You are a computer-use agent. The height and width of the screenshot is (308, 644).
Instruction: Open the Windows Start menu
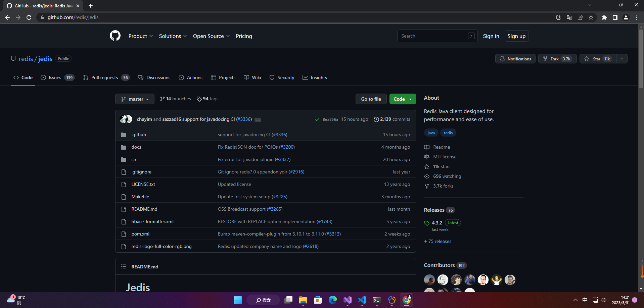[238, 300]
